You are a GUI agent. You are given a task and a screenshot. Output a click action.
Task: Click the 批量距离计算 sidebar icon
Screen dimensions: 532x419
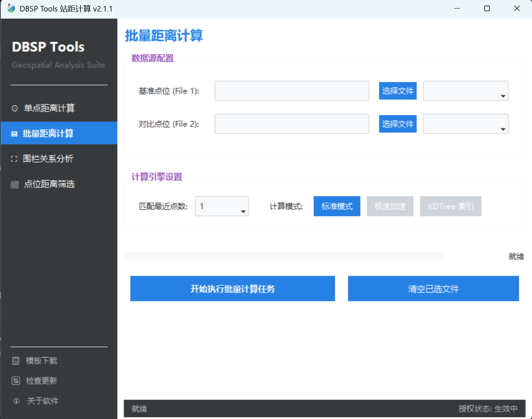(x=14, y=133)
